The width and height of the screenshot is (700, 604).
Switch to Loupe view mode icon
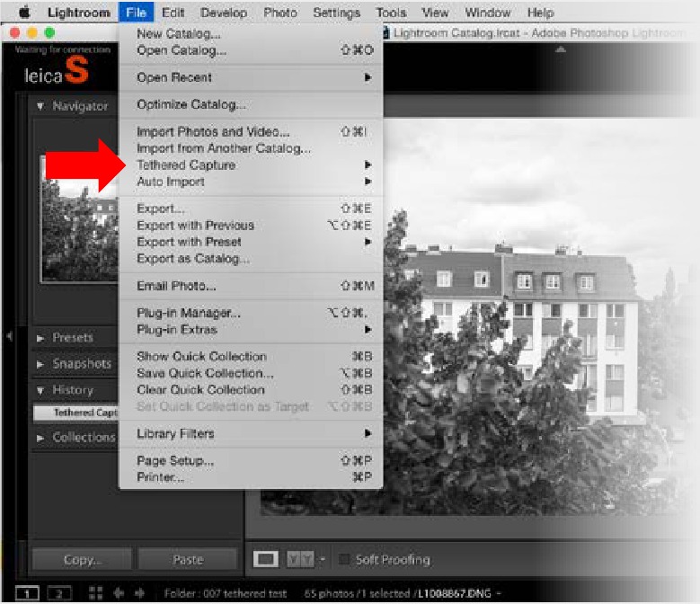pyautogui.click(x=266, y=559)
